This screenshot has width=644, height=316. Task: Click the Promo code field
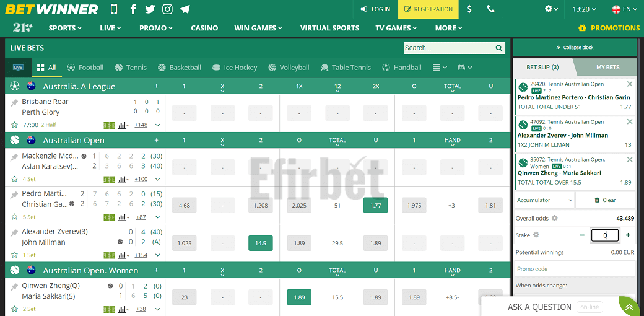(x=575, y=269)
